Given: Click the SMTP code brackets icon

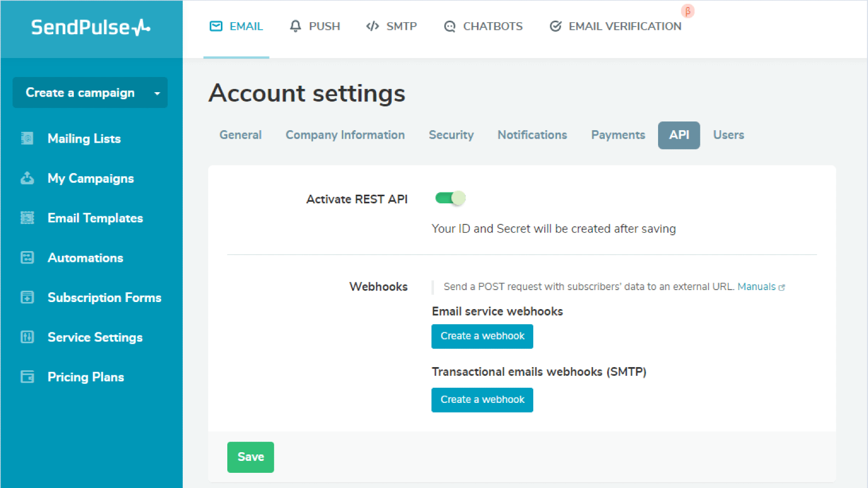Looking at the screenshot, I should (372, 26).
